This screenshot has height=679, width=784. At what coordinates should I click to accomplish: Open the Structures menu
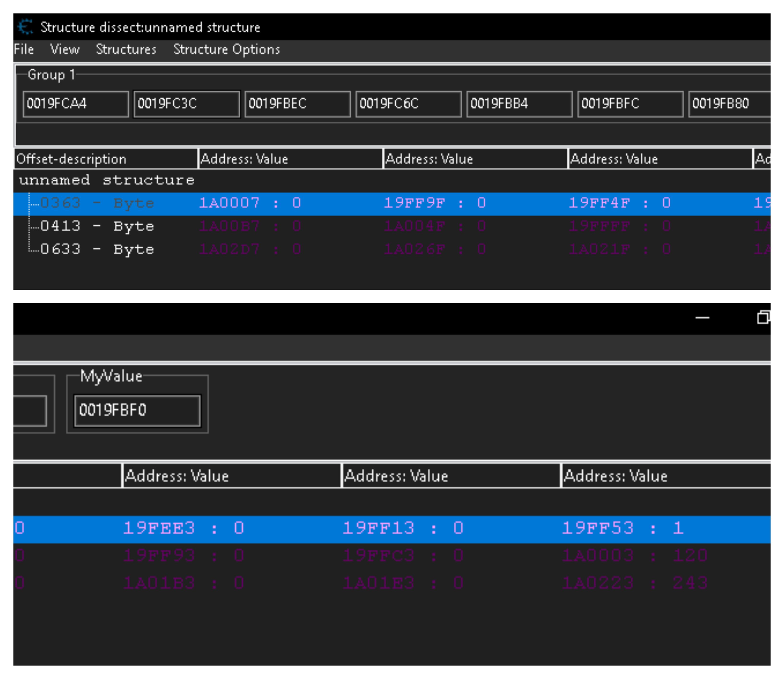(x=126, y=50)
